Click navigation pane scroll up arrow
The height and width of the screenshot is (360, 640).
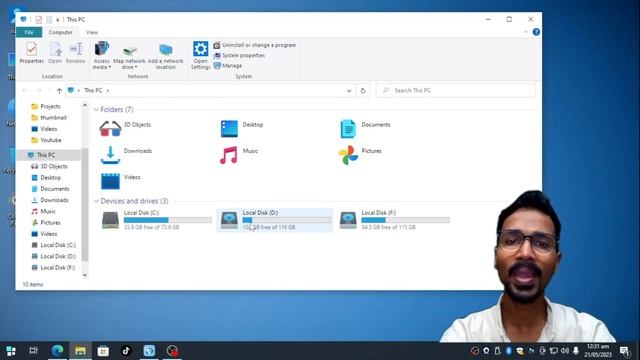click(85, 105)
